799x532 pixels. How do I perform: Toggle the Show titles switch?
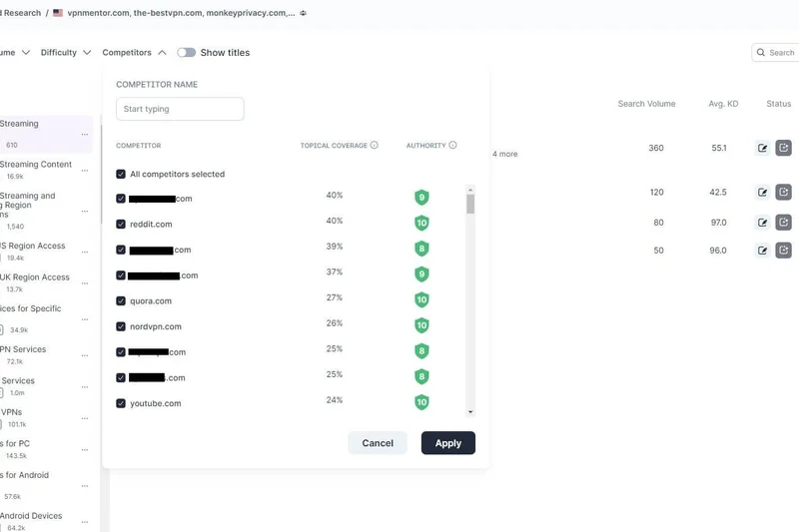click(x=186, y=53)
